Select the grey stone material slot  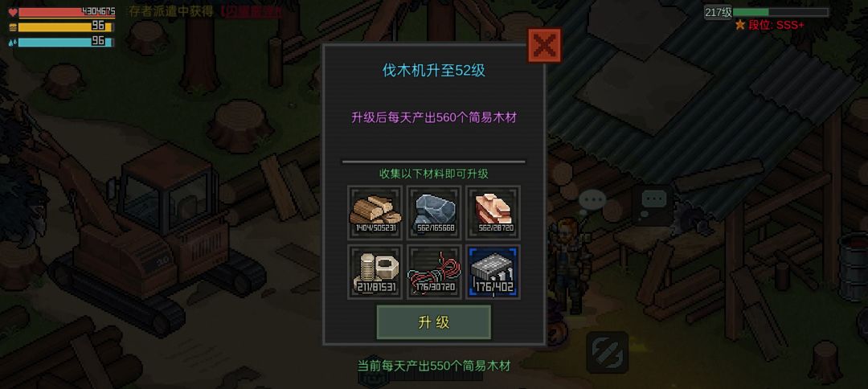pyautogui.click(x=434, y=212)
